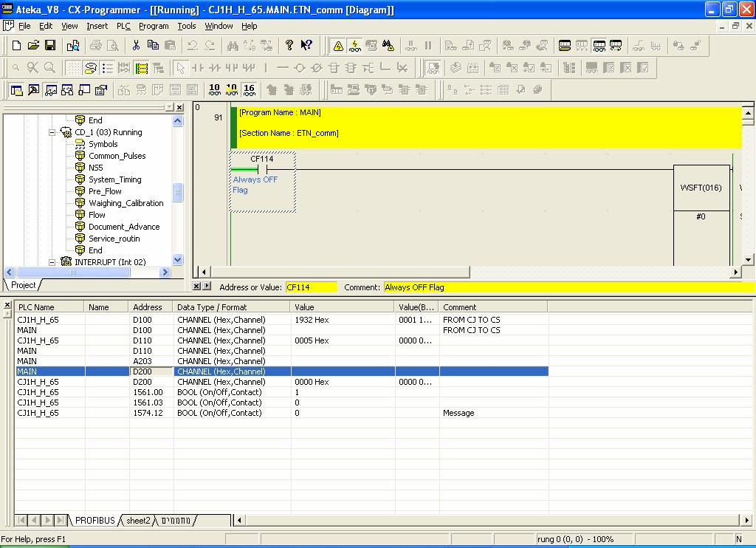Click the scissors Cut icon

click(x=136, y=45)
